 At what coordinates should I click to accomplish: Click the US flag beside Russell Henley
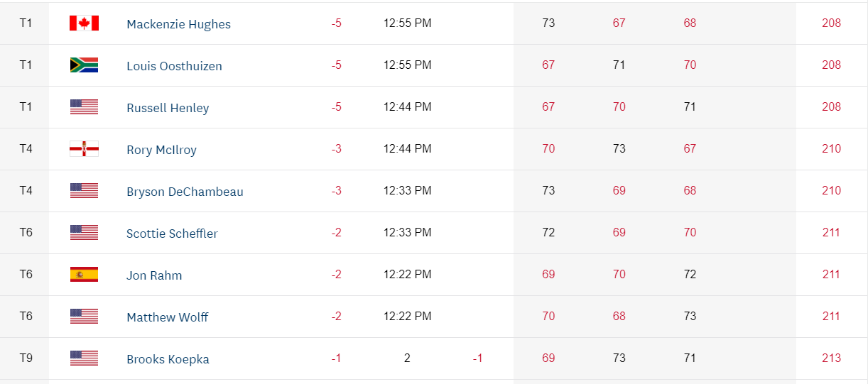[84, 107]
